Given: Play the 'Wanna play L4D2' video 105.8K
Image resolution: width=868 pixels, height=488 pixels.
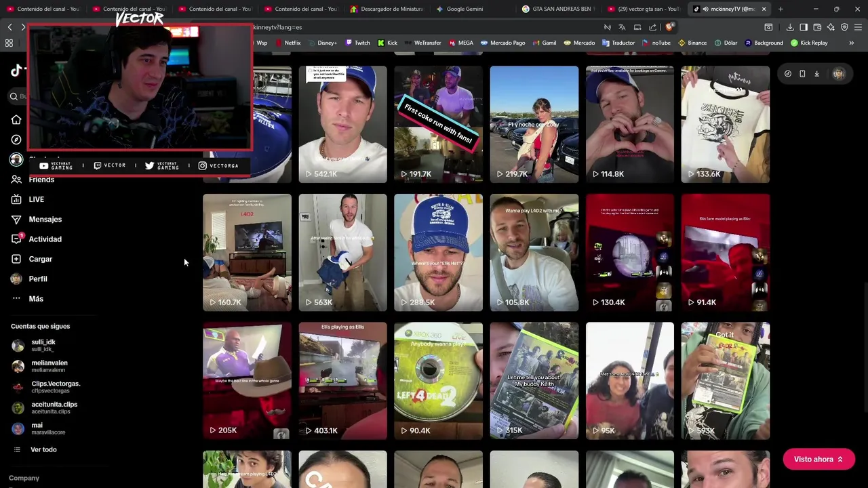Looking at the screenshot, I should point(534,253).
